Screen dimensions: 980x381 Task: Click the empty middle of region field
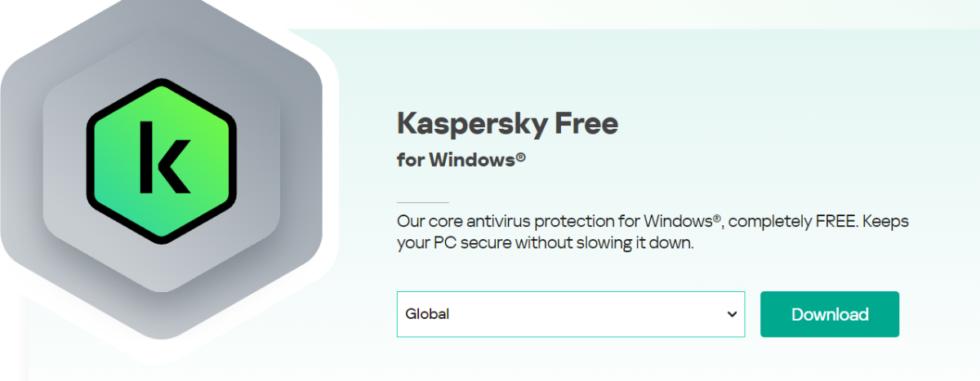[x=572, y=314]
